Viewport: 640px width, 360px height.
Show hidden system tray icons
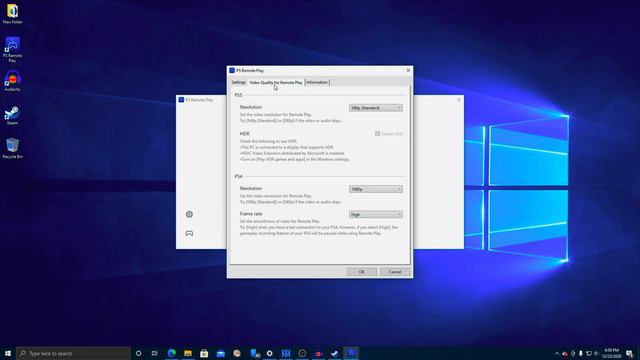tap(557, 353)
